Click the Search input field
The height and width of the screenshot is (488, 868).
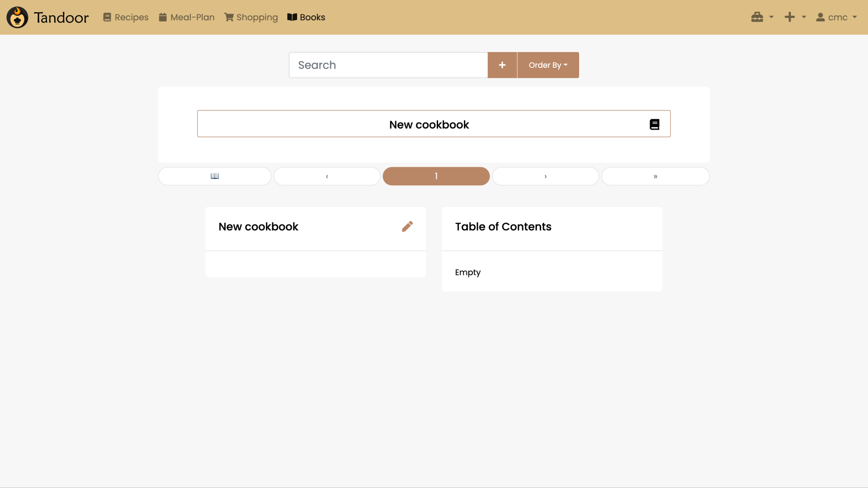[x=388, y=65]
